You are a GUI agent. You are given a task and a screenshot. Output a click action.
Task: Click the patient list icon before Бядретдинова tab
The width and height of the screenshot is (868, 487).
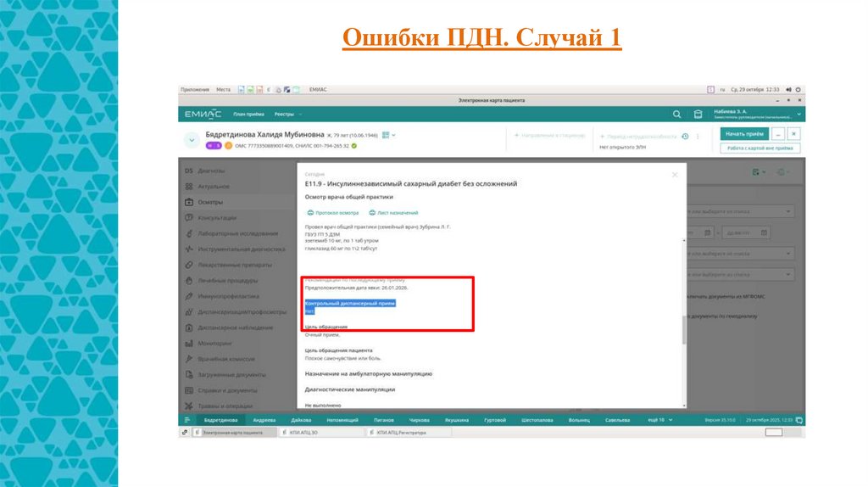pyautogui.click(x=187, y=420)
